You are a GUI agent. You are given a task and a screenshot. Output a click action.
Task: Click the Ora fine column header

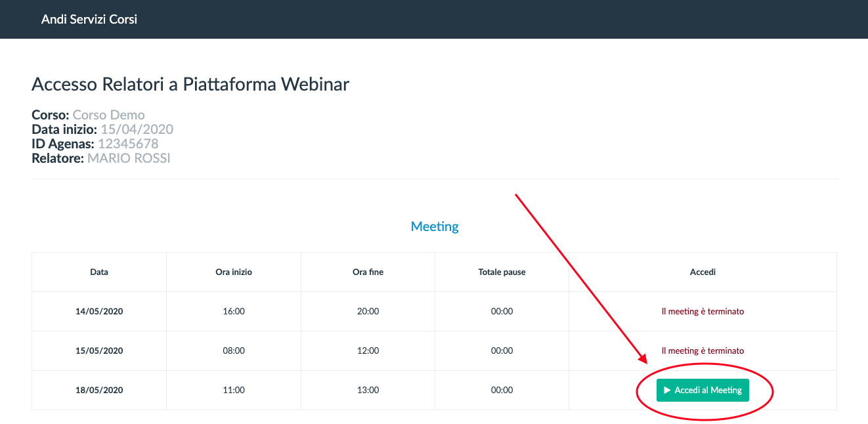tap(368, 272)
